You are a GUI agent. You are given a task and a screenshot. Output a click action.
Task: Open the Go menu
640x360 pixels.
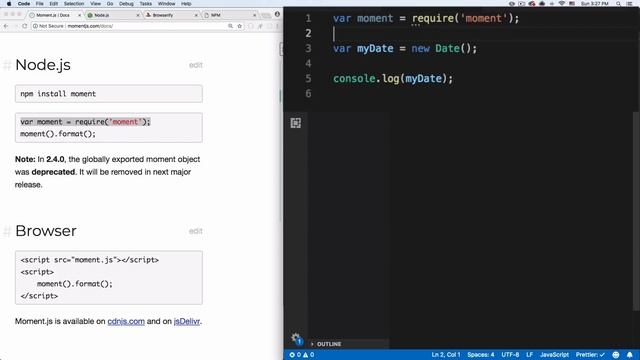tap(110, 4)
